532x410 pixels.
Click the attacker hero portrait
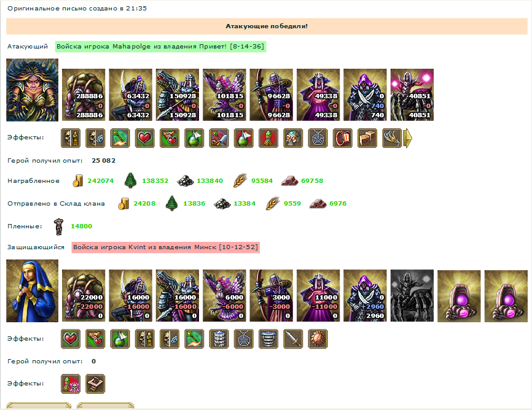32,90
